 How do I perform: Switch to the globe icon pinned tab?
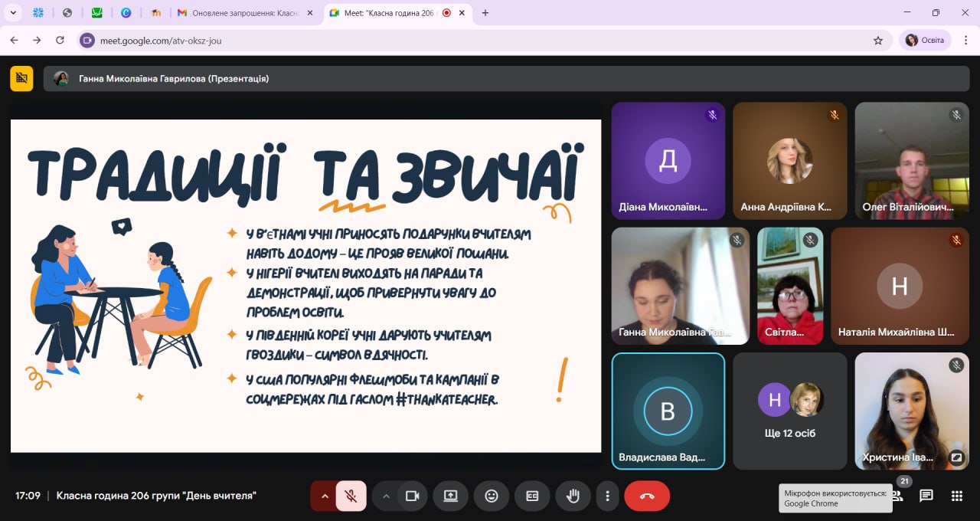coord(67,13)
